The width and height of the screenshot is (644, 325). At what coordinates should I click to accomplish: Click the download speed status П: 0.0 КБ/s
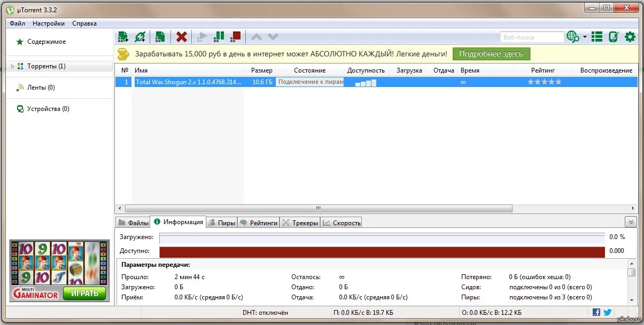coord(363,313)
